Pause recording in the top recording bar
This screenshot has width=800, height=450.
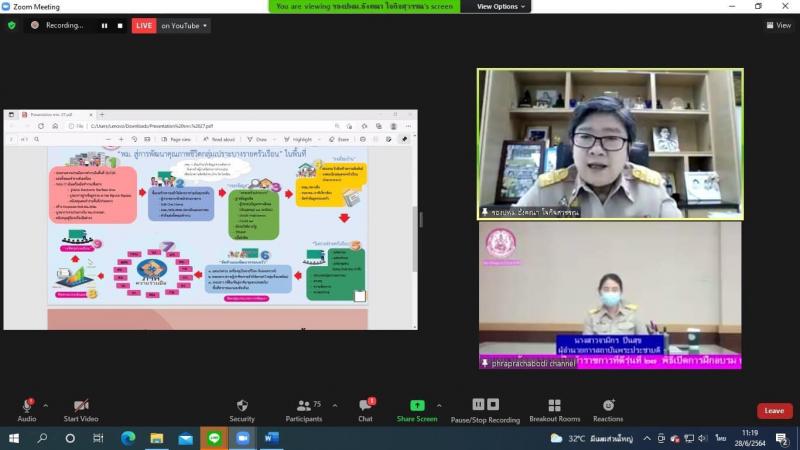click(x=104, y=26)
